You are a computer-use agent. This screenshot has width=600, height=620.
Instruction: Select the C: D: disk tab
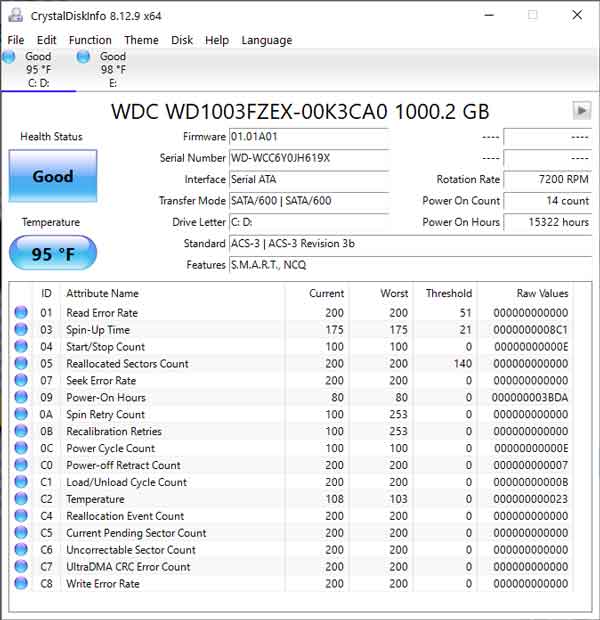(38, 70)
